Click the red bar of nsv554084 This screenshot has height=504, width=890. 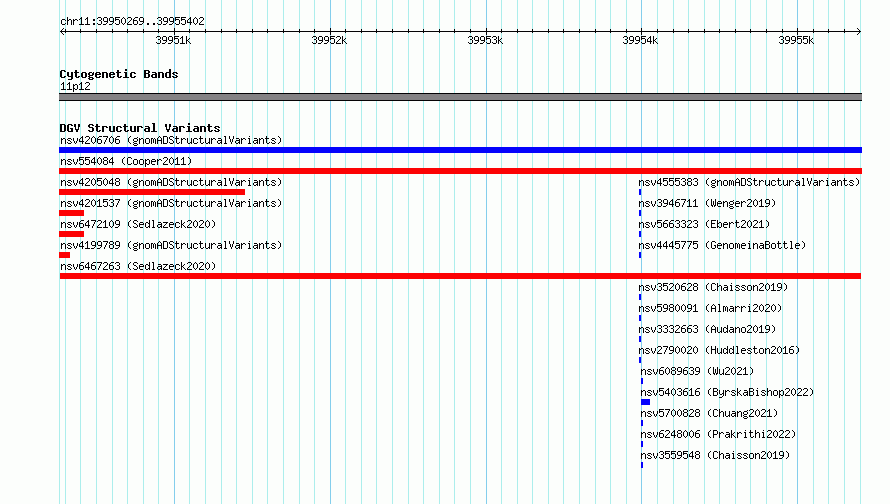pos(460,171)
